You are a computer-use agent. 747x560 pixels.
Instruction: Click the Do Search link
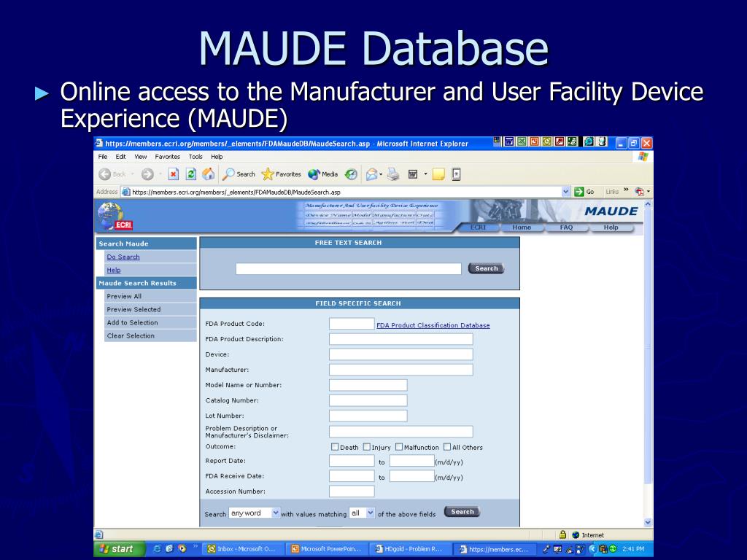[123, 257]
